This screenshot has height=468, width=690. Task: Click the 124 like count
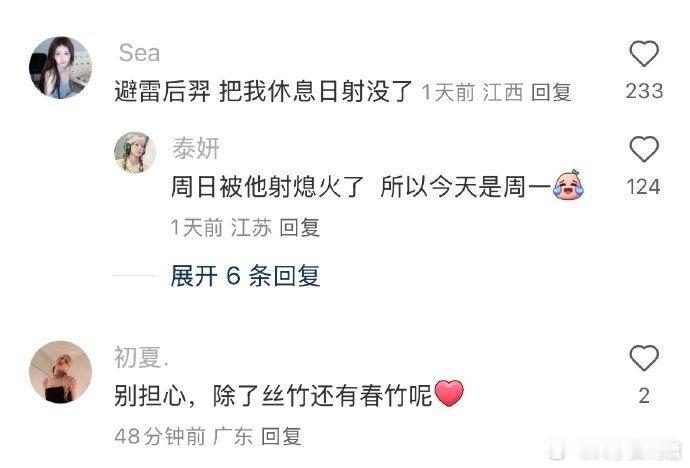pyautogui.click(x=643, y=187)
